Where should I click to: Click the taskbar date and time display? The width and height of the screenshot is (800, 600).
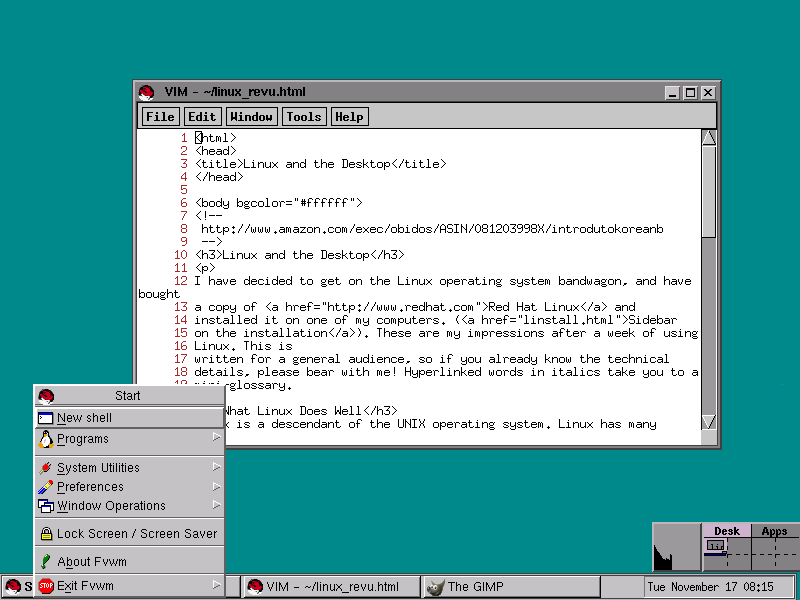point(717,587)
